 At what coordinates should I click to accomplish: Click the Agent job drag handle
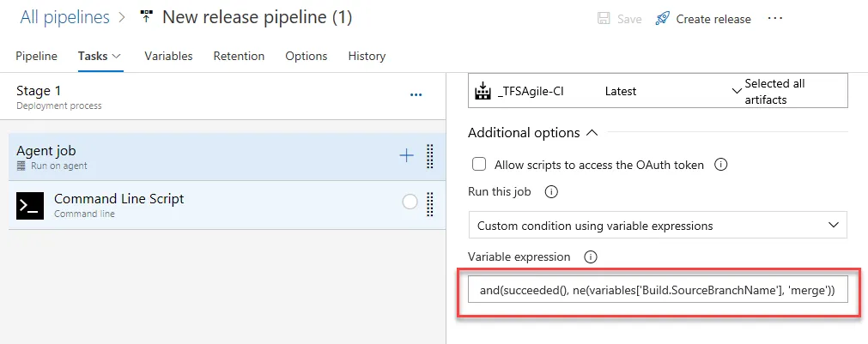(429, 156)
